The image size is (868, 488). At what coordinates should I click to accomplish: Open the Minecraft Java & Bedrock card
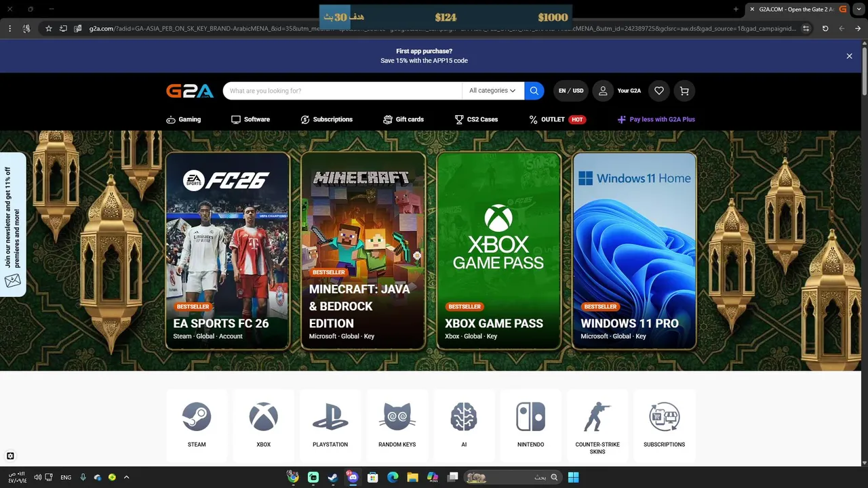363,251
